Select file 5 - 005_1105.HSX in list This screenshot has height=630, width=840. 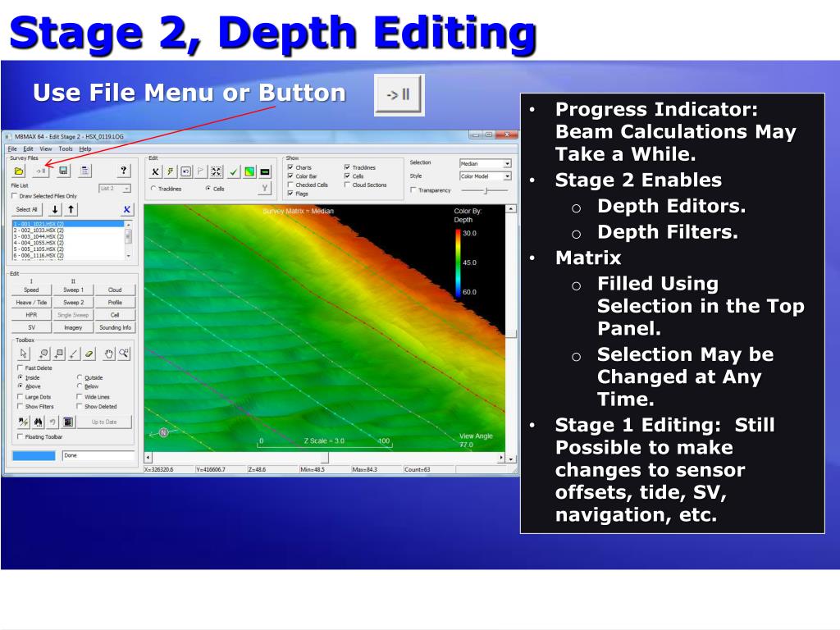[38, 249]
